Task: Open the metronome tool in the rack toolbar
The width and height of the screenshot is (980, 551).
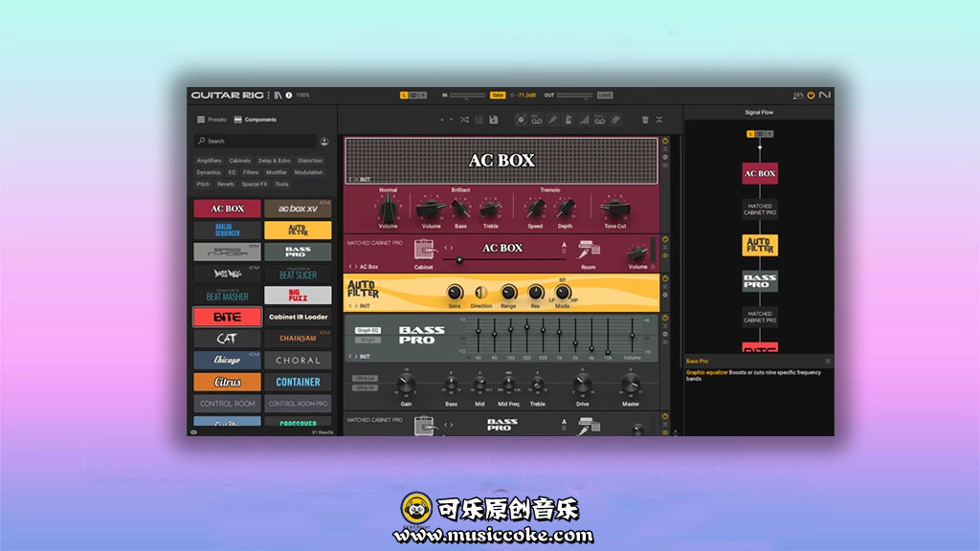Action: click(x=568, y=120)
